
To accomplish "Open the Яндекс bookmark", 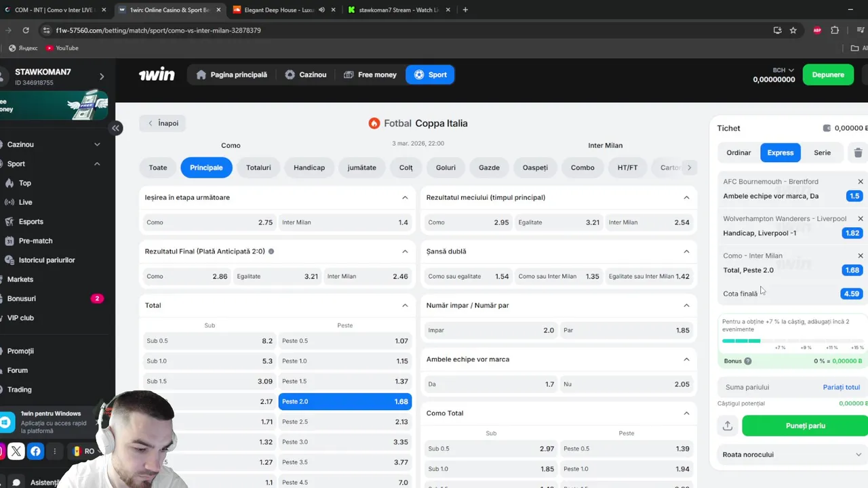I will point(23,48).
